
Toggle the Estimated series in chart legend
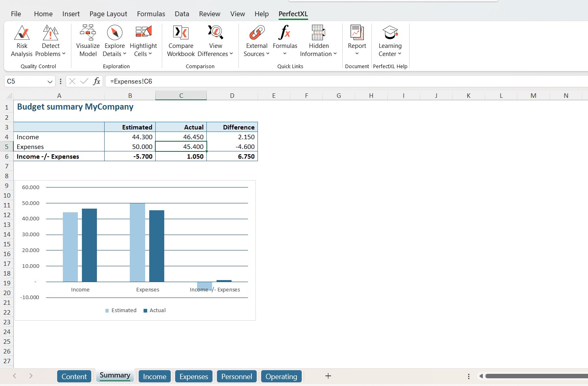click(x=121, y=310)
